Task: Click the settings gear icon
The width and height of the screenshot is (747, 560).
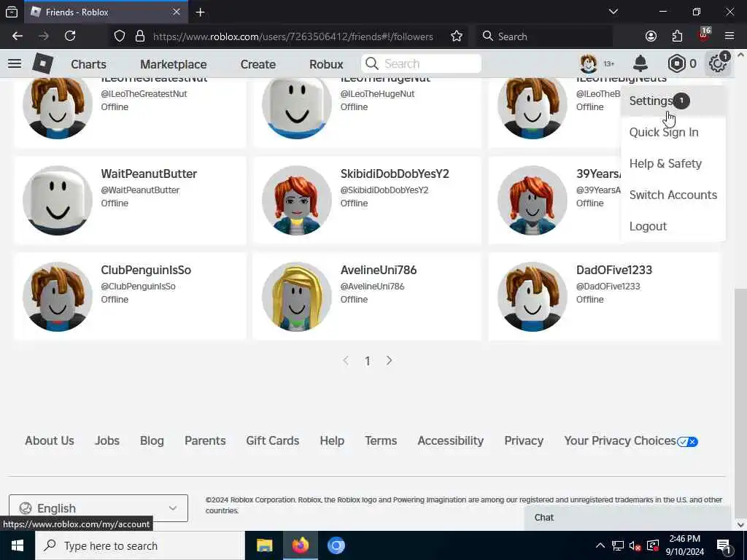Action: coord(718,63)
